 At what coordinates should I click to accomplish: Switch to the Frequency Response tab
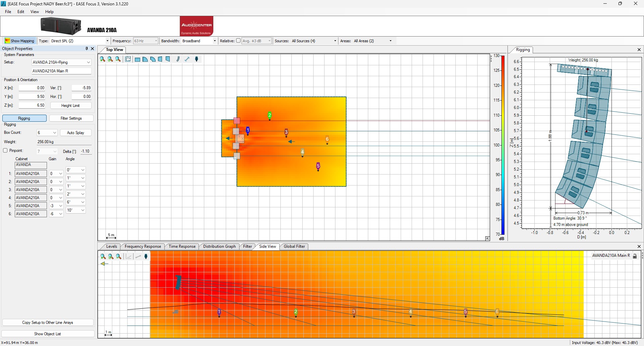point(143,246)
